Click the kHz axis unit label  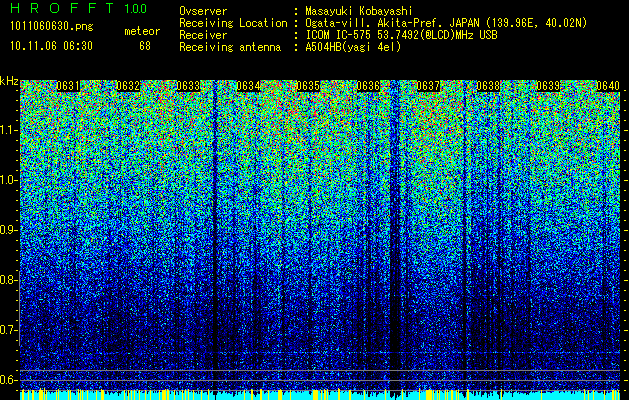point(9,81)
